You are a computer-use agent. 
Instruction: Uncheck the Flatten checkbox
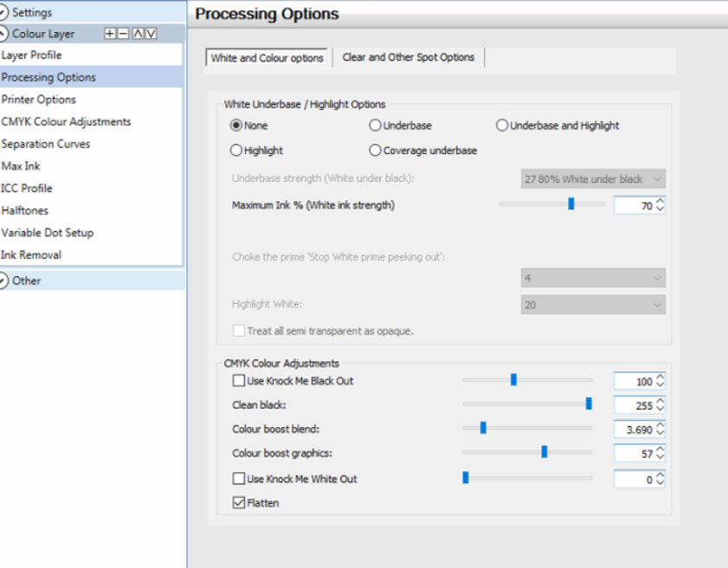(239, 502)
